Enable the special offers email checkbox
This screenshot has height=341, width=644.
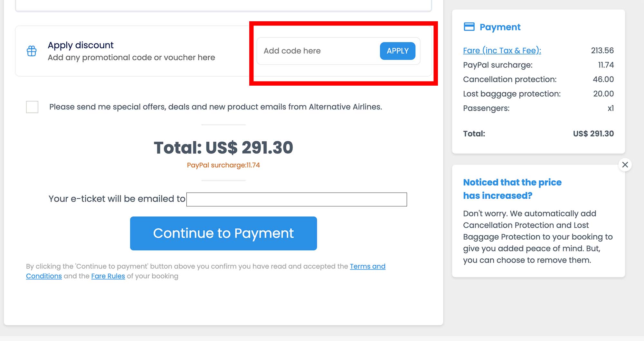tap(32, 107)
